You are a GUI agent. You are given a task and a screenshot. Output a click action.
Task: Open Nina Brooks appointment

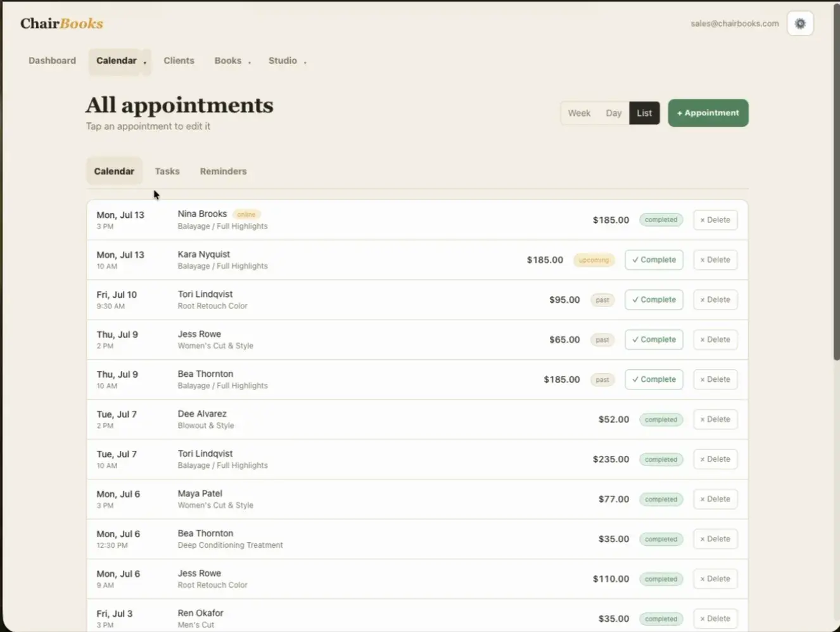tap(417, 220)
